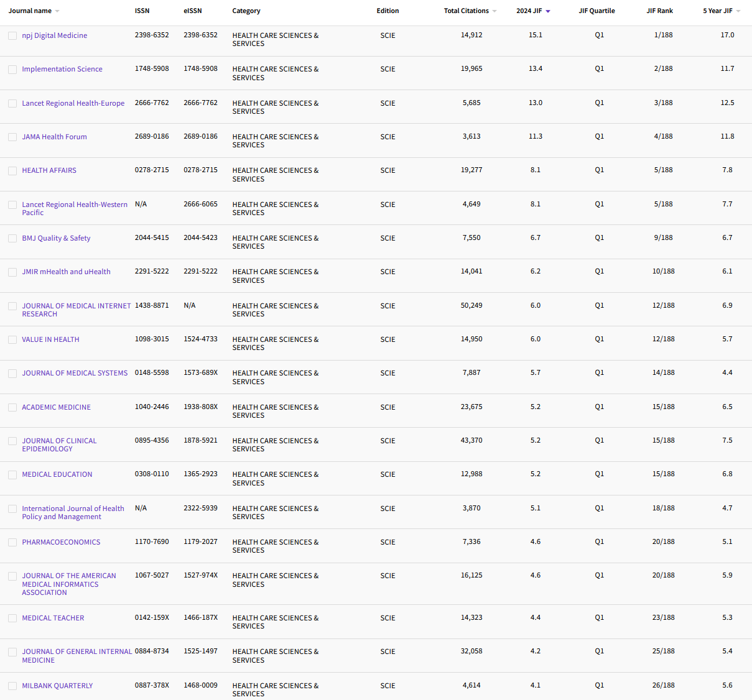Tick the checkbox beside HEALTH AFFAIRS
This screenshot has width=752, height=700.
point(12,170)
